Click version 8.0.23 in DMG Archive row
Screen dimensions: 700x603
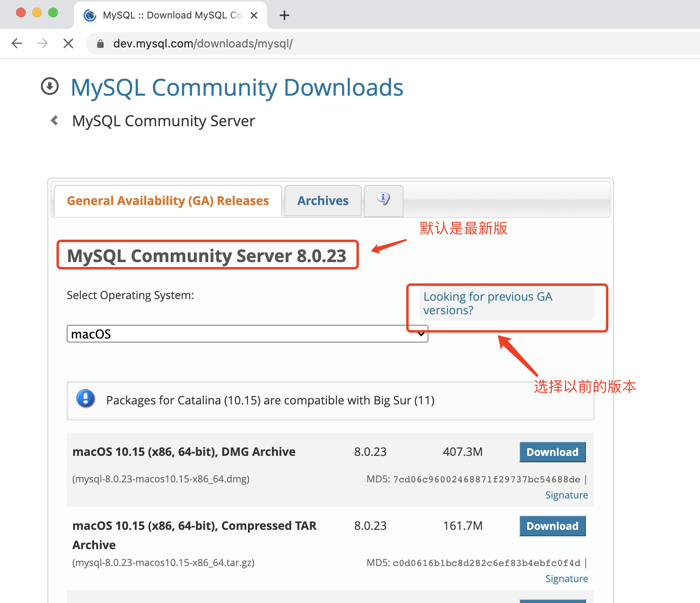pos(370,452)
